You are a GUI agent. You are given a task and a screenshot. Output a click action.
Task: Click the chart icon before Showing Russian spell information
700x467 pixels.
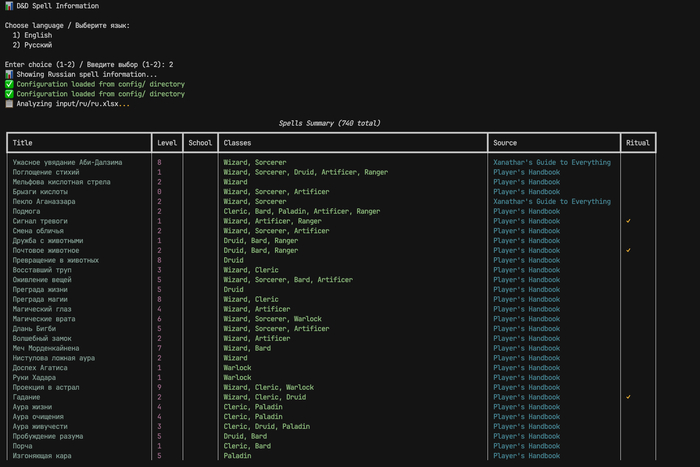click(x=9, y=75)
